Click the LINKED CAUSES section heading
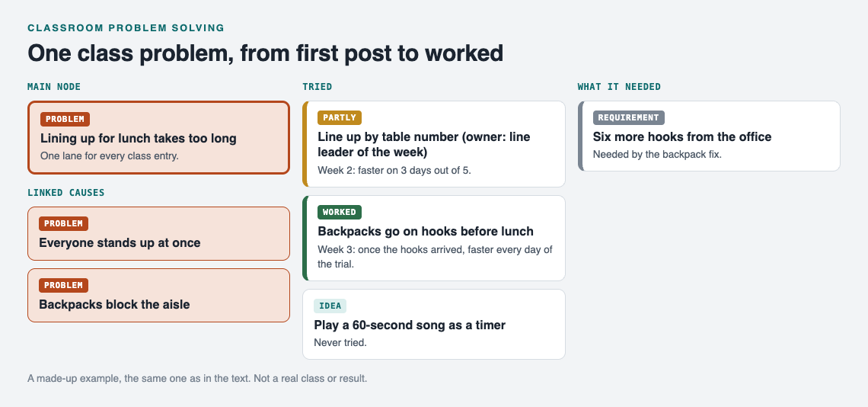868x407 pixels. (66, 192)
